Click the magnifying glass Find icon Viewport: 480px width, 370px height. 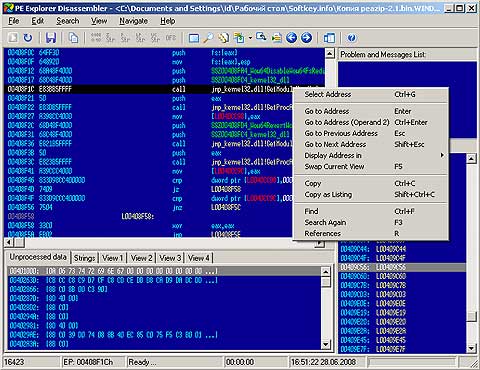point(208,38)
